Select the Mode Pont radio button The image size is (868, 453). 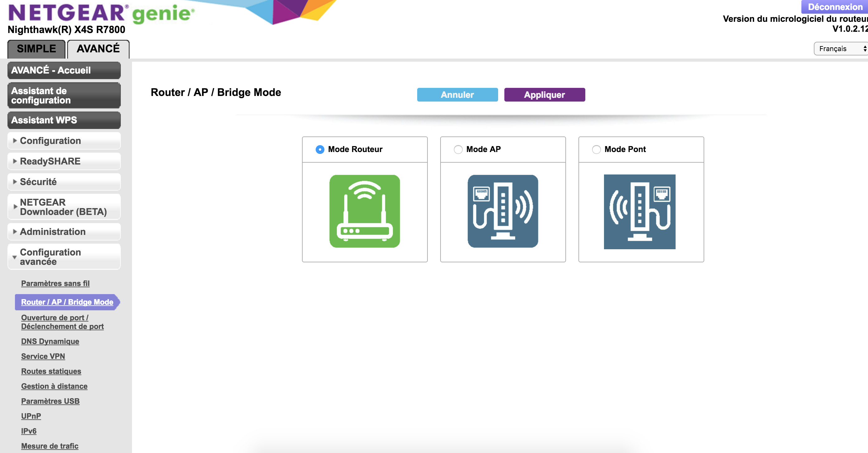596,150
